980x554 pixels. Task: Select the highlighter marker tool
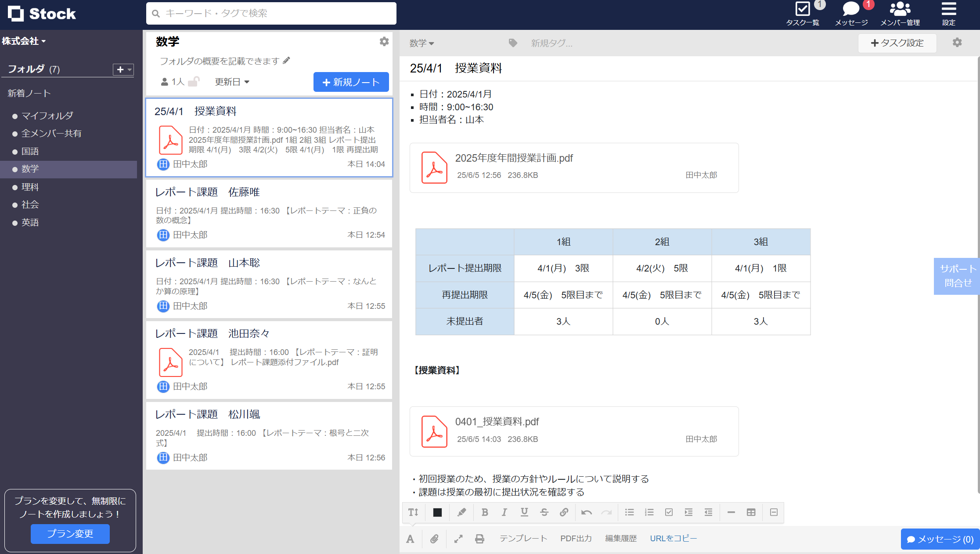[461, 512]
